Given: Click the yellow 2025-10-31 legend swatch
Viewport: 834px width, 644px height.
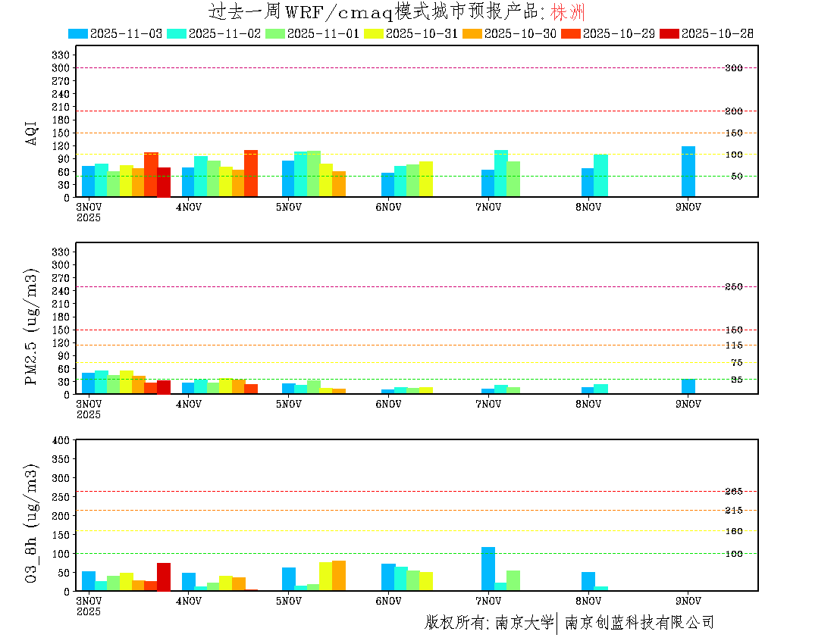Looking at the screenshot, I should 374,33.
